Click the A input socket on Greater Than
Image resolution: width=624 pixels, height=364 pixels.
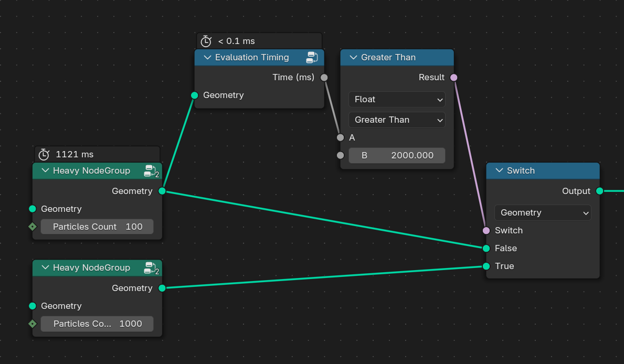(340, 137)
